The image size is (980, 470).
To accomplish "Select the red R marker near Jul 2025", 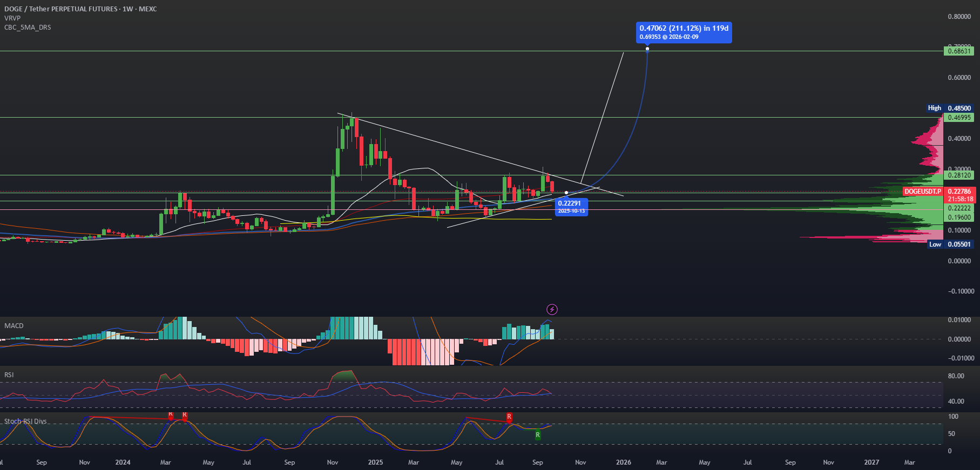I will tap(509, 417).
